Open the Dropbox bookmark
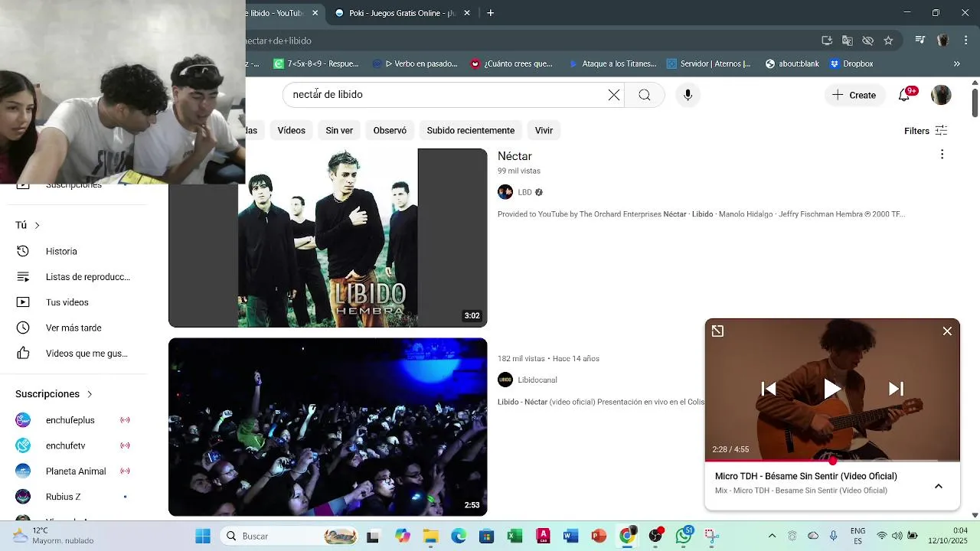980x551 pixels. tap(851, 64)
